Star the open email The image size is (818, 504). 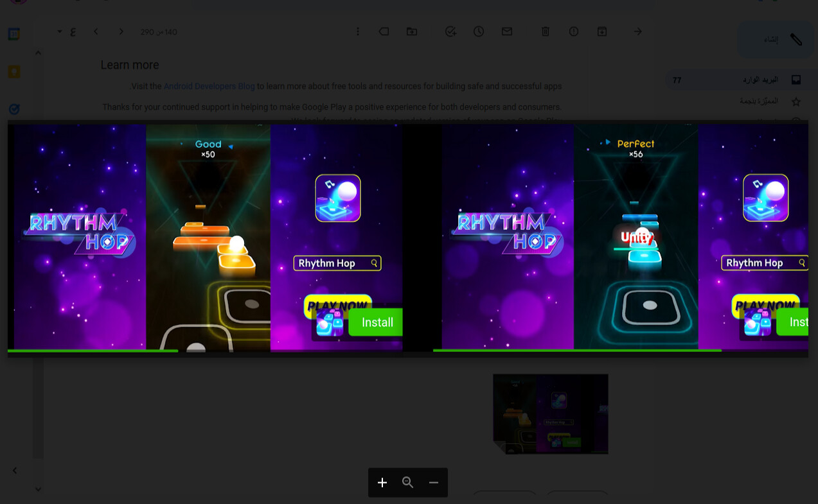(x=796, y=101)
